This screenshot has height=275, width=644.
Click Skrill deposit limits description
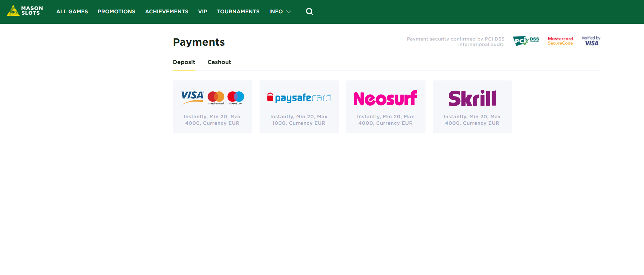(472, 120)
